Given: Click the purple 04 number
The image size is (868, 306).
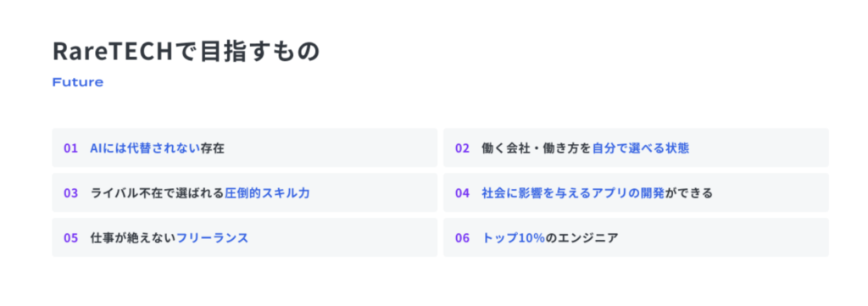Looking at the screenshot, I should [462, 193].
